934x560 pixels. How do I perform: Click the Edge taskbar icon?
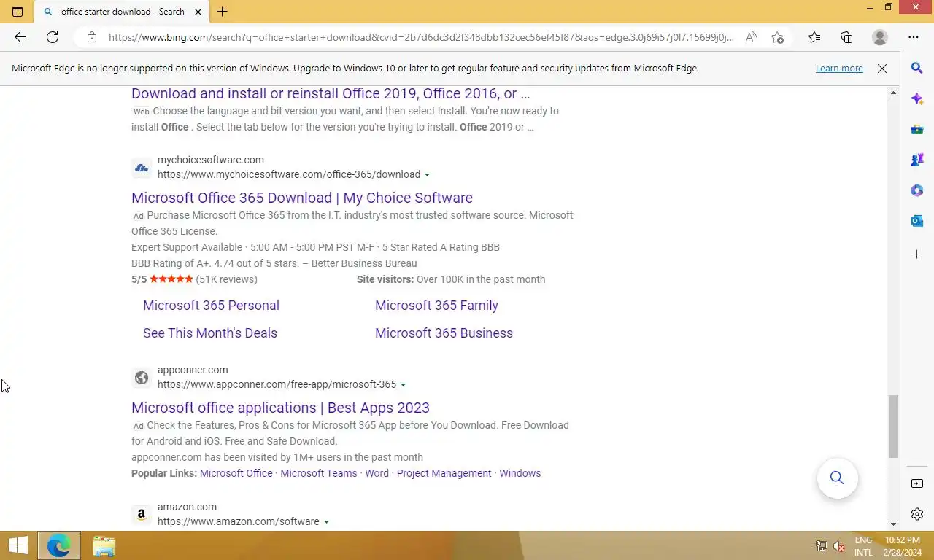point(58,545)
